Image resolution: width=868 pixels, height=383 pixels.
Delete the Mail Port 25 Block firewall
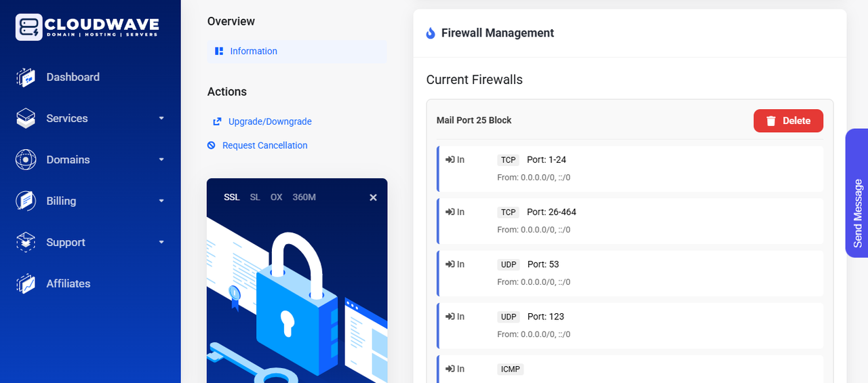(x=789, y=121)
